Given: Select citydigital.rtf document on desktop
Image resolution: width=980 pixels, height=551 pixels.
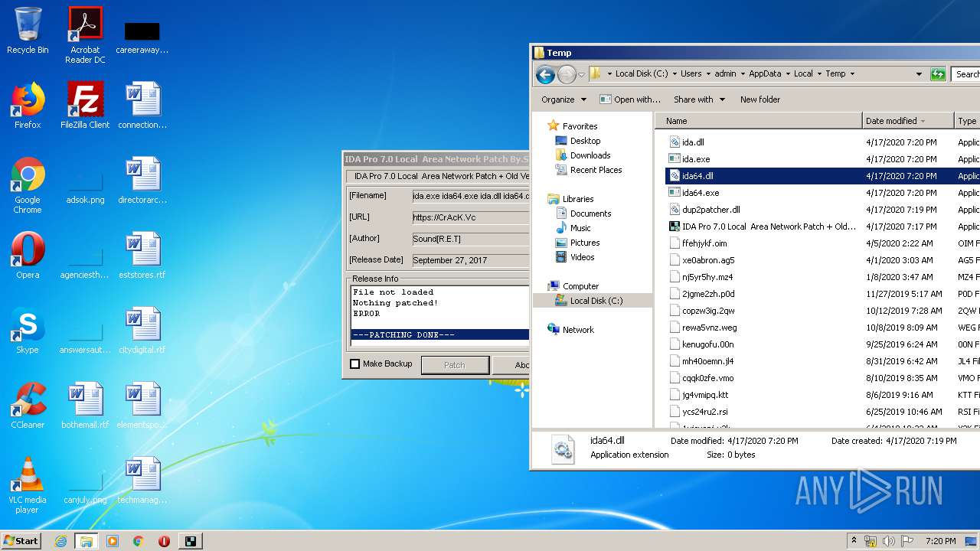Looking at the screenshot, I should (x=142, y=331).
